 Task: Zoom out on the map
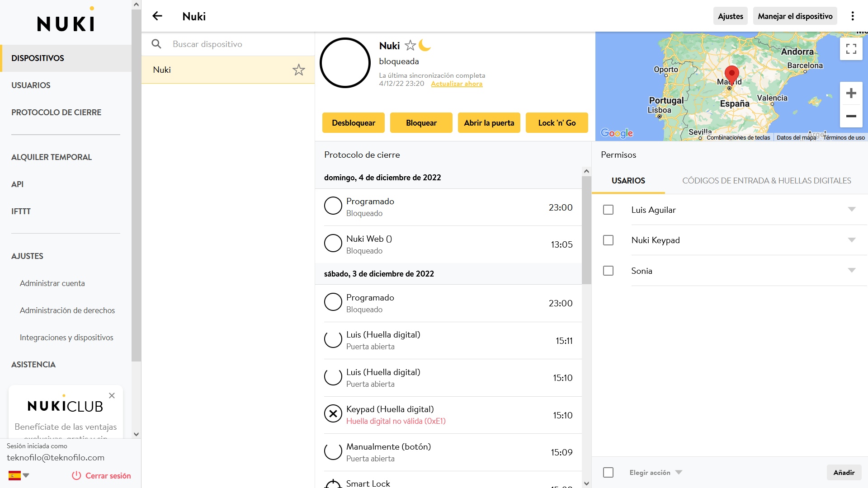tap(851, 116)
